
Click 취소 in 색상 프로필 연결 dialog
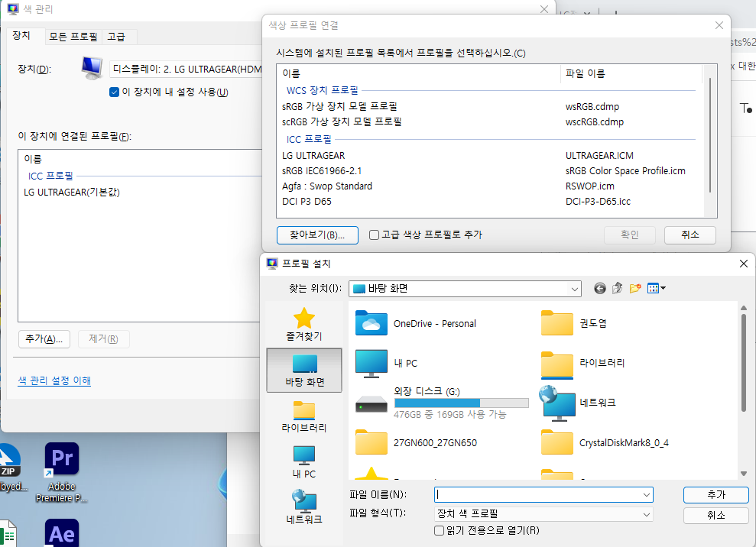(690, 235)
